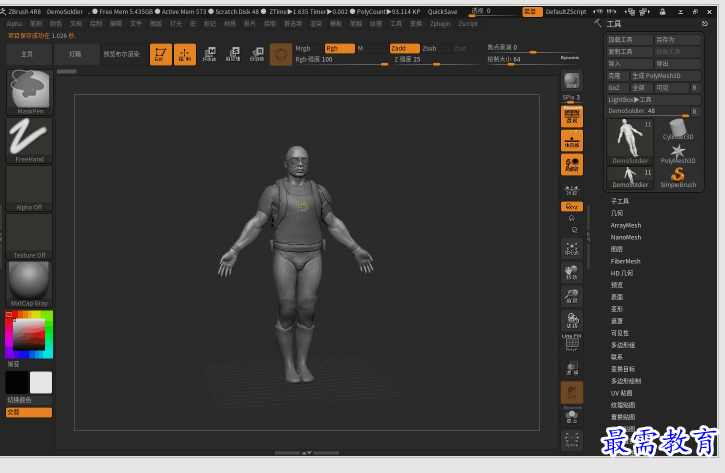Expand the 多边形组 subpalette
This screenshot has height=473, width=725.
tap(622, 345)
